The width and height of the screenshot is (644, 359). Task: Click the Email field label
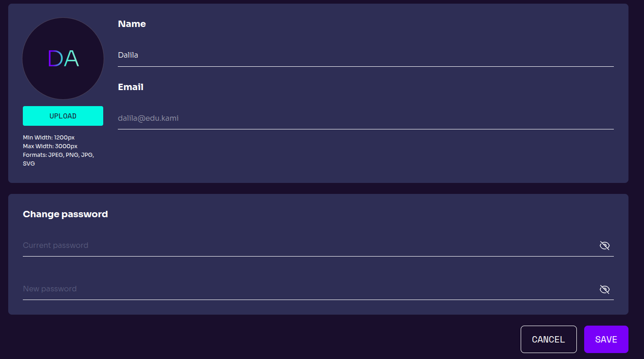click(131, 87)
